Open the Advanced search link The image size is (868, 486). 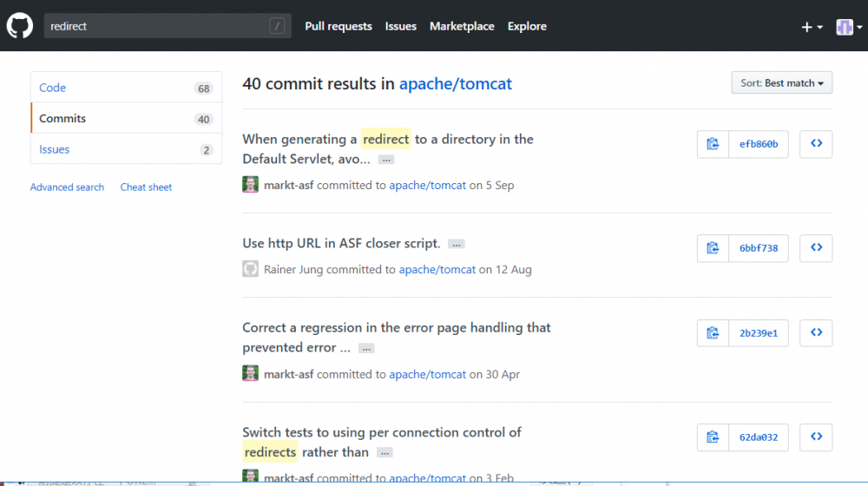pos(67,187)
